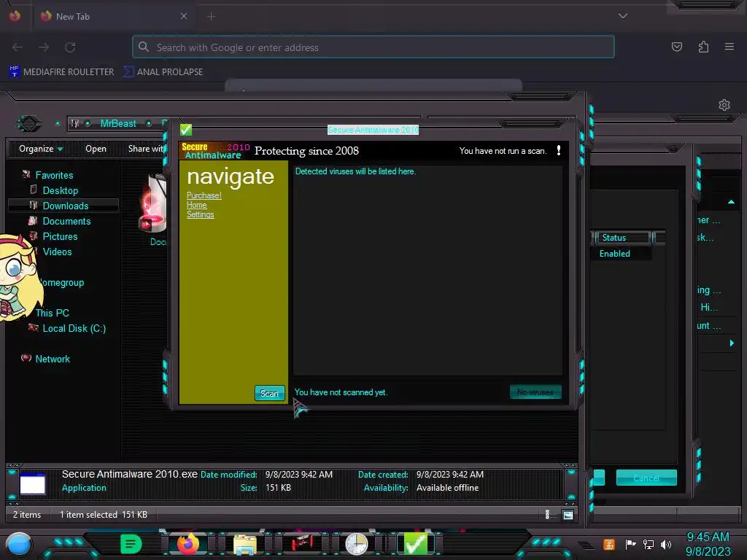
Task: Open the Start orb on taskbar
Action: 18,544
